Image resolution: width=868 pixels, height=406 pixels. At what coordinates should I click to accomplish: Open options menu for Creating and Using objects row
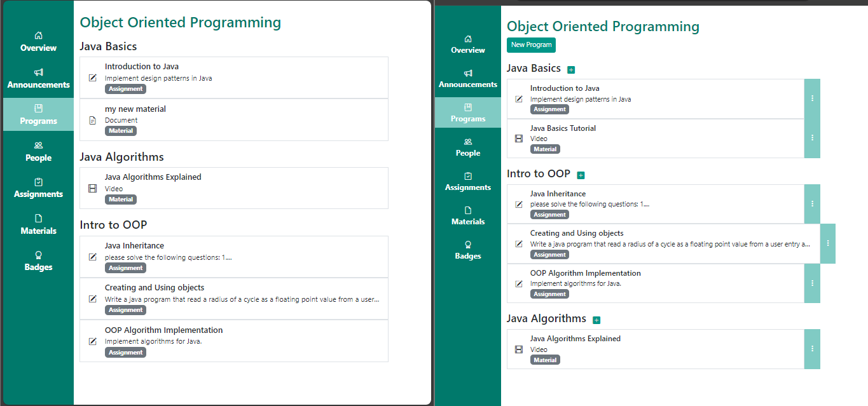pyautogui.click(x=828, y=243)
